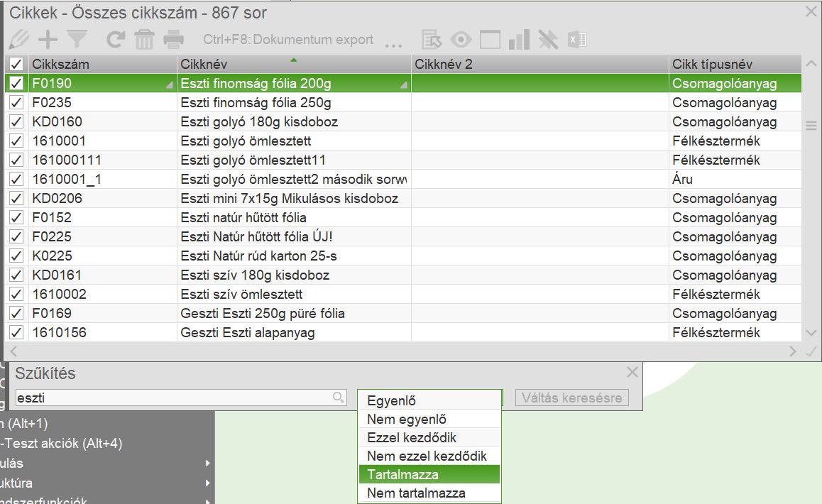Select cell 1610001_1
822x504 pixels.
pos(103,180)
